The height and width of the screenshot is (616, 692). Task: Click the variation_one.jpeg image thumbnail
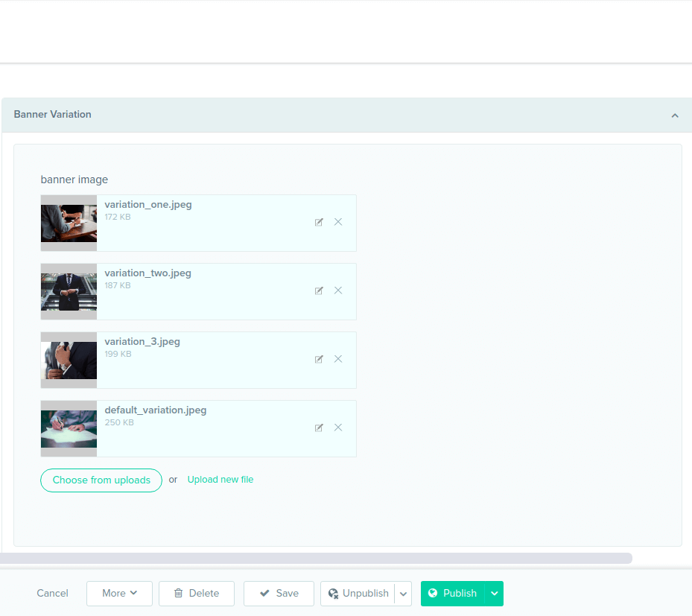[x=69, y=223]
